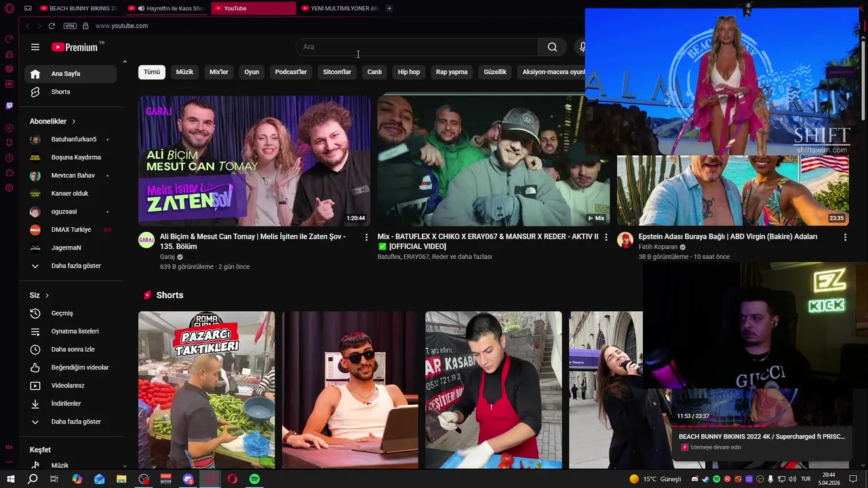Open GX Corner controller icon in tab bar
The height and width of the screenshot is (488, 868).
(x=28, y=8)
